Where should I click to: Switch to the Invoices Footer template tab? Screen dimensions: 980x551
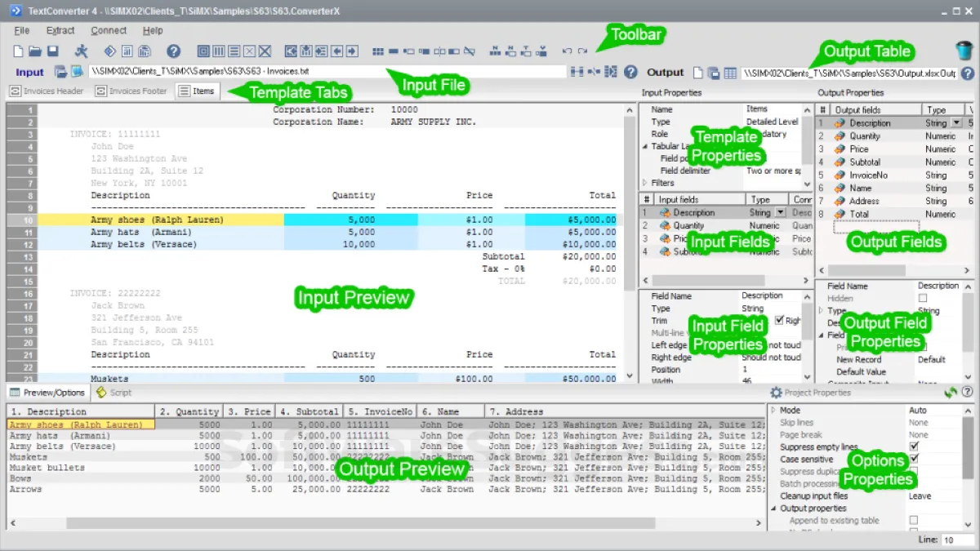tap(131, 91)
